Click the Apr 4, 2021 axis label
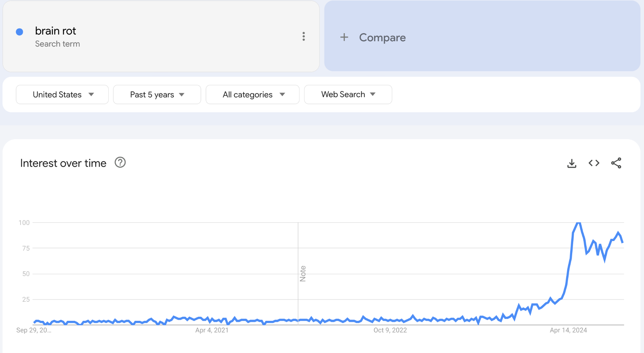This screenshot has height=353, width=644. click(x=212, y=330)
